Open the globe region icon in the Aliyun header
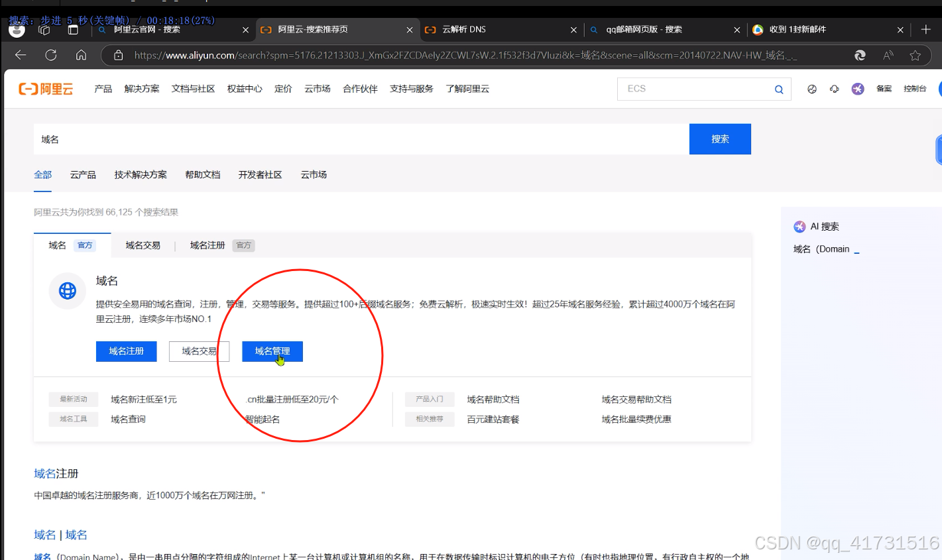 (812, 89)
